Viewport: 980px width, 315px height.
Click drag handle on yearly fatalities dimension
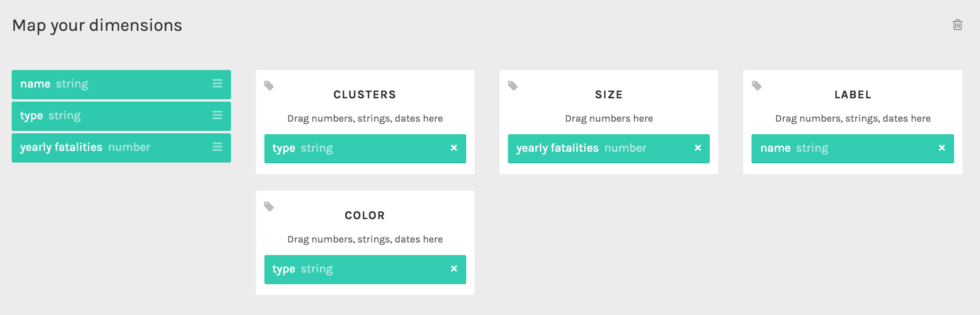coord(217,147)
